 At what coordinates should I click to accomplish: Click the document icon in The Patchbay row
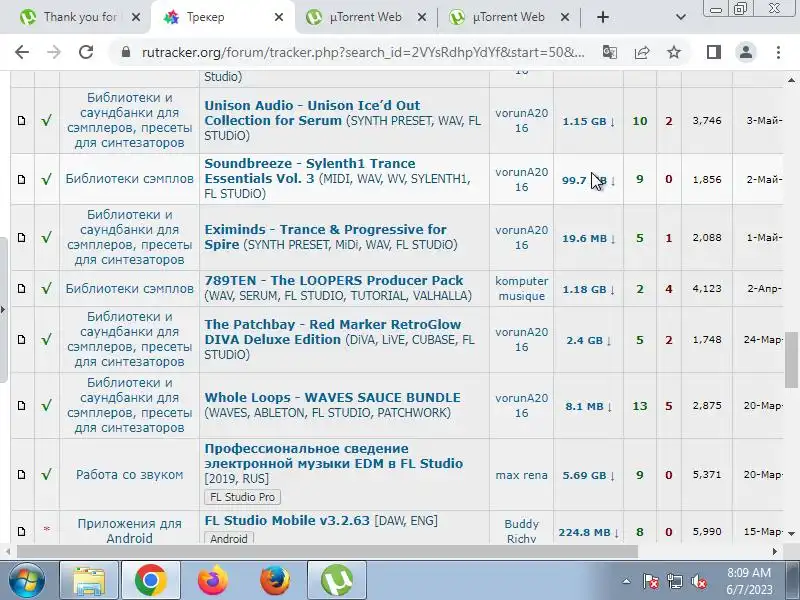coord(21,339)
